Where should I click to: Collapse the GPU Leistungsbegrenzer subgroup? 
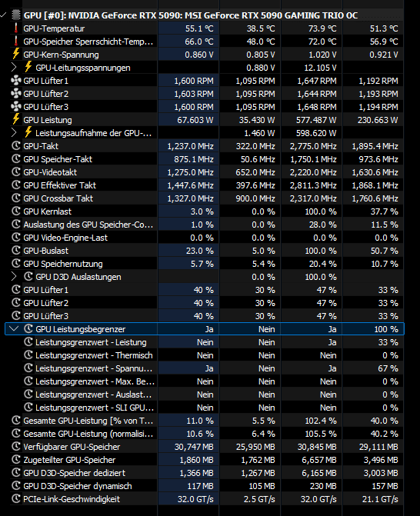pyautogui.click(x=14, y=329)
